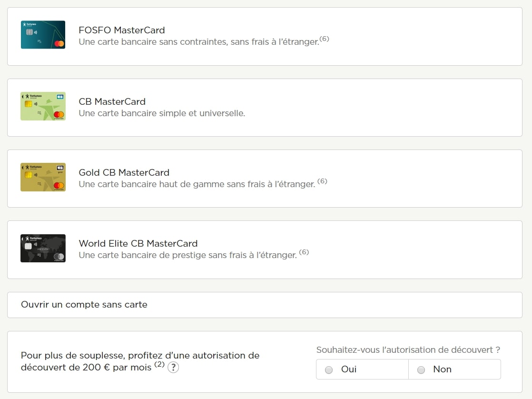Click 'Souhaitez-vous l'autorisation de découvert ?' label
Screen dimensions: 532x399
point(408,350)
